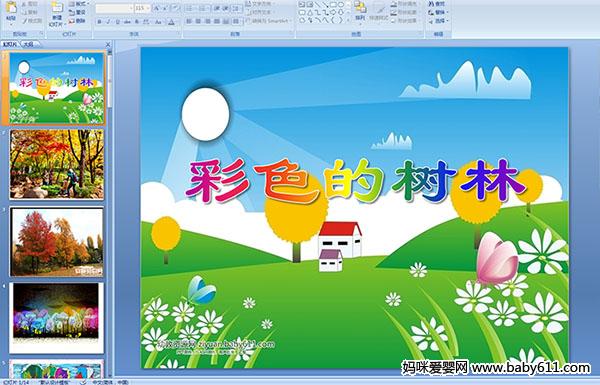600x385 pixels.
Task: Click the Replace button in Editing group
Action: 439,12
